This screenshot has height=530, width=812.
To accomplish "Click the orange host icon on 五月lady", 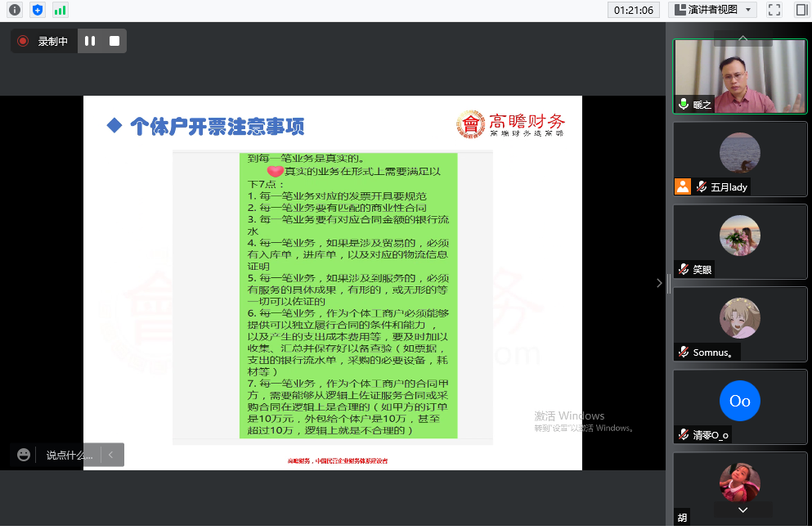I will pyautogui.click(x=683, y=186).
